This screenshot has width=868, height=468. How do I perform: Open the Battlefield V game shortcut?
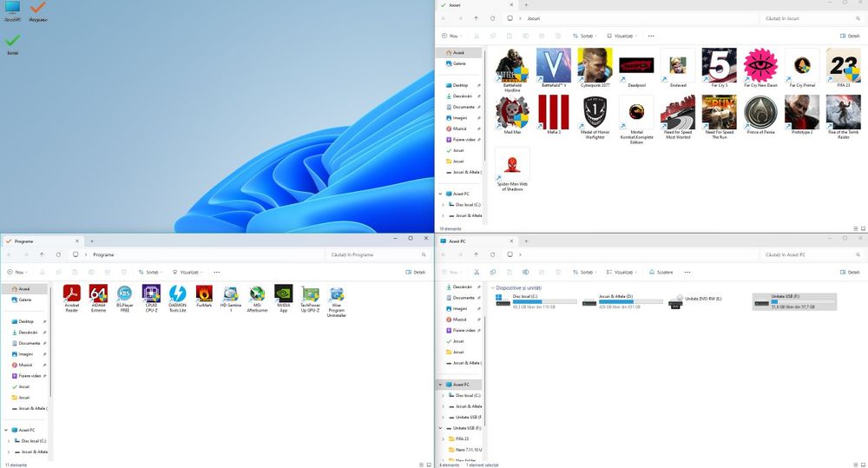[x=554, y=68]
